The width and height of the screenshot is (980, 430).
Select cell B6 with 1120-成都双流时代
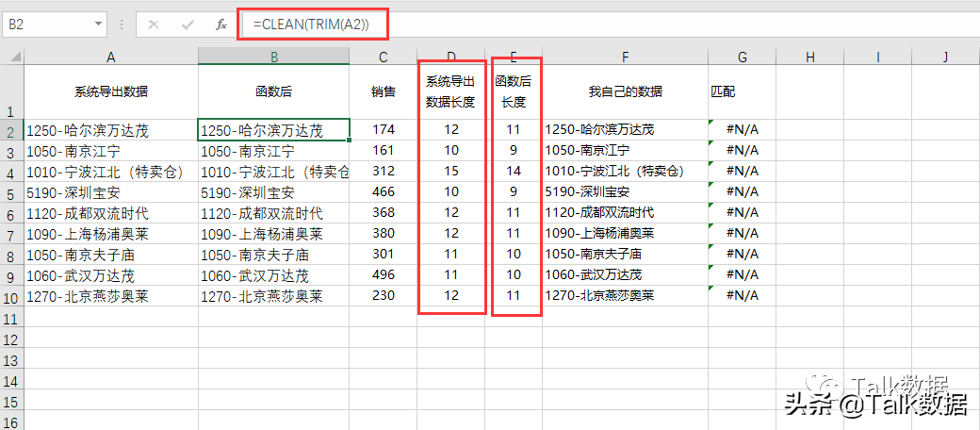274,212
